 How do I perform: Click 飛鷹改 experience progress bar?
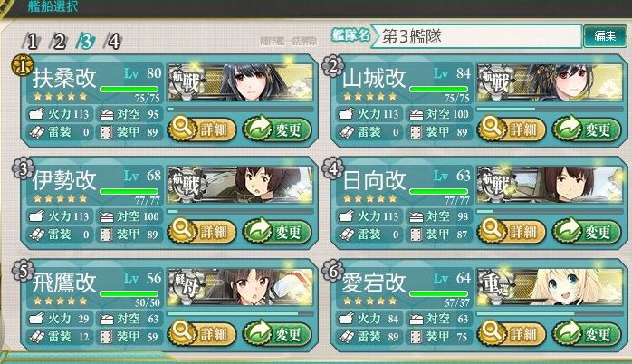240,313
